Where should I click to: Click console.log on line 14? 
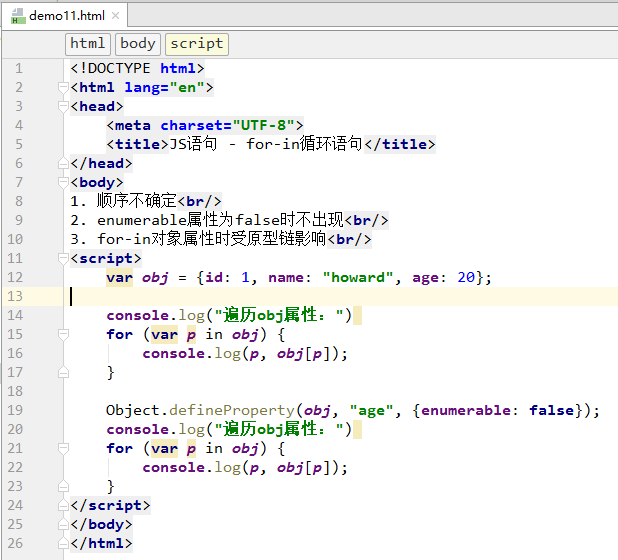click(x=156, y=315)
